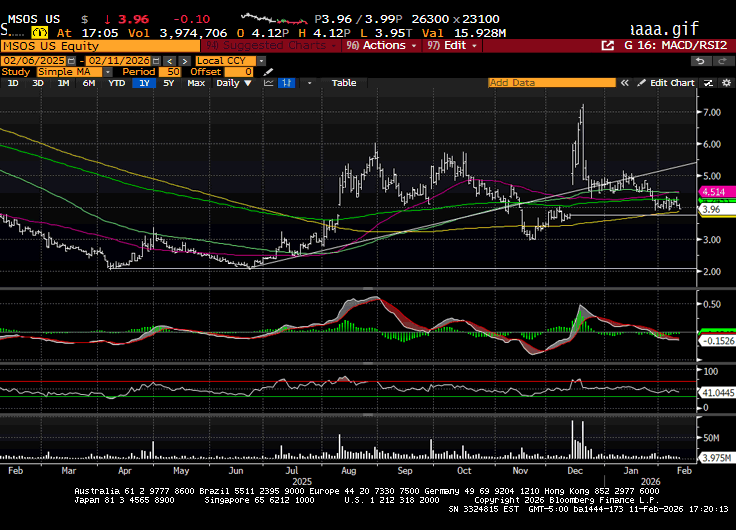
Task: Open the intraday sparkline thumbnail
Action: [x=274, y=19]
